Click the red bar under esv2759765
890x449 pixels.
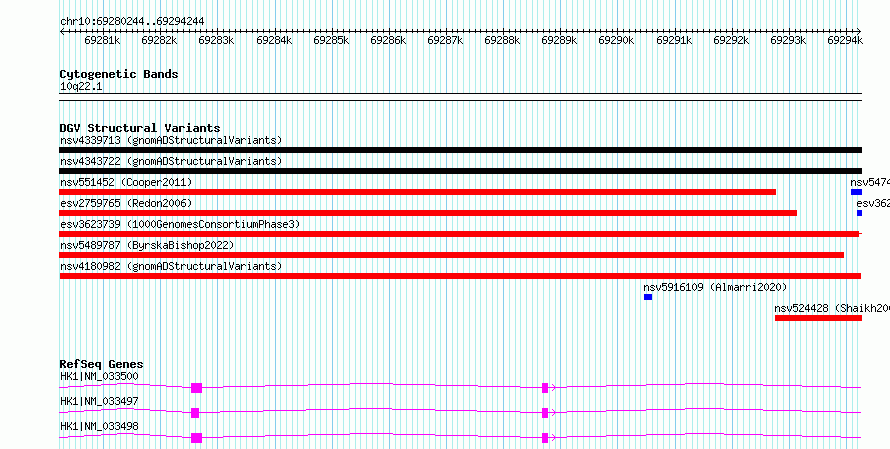tap(428, 213)
